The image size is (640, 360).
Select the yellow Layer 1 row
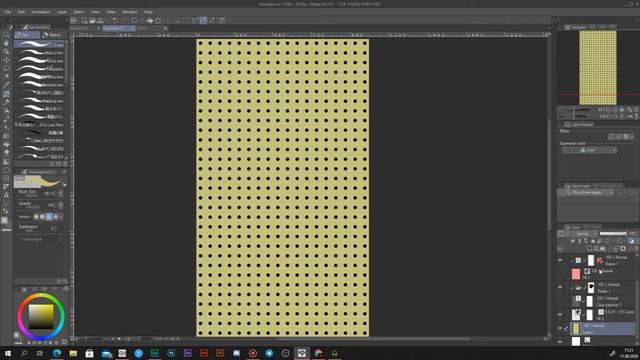pyautogui.click(x=602, y=329)
